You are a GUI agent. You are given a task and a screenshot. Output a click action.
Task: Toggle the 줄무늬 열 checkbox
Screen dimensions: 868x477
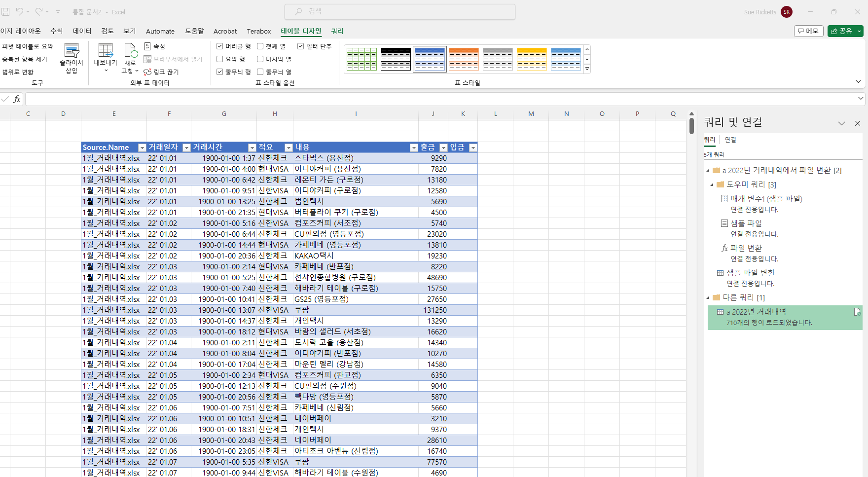(260, 72)
